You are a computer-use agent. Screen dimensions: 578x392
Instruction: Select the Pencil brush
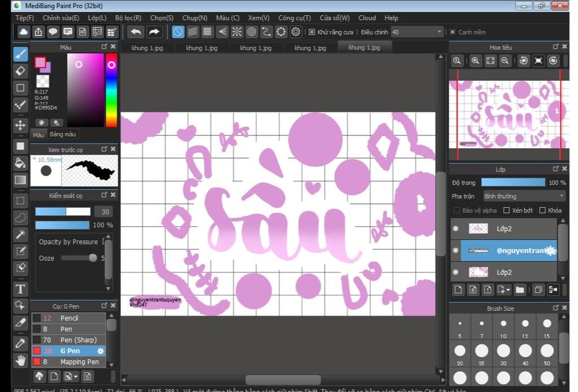[x=68, y=318]
